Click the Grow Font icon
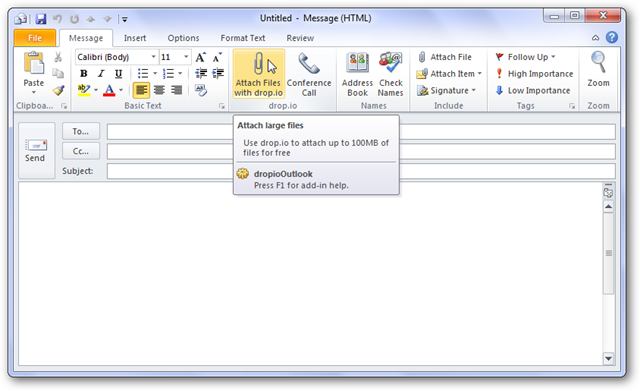 [200, 57]
